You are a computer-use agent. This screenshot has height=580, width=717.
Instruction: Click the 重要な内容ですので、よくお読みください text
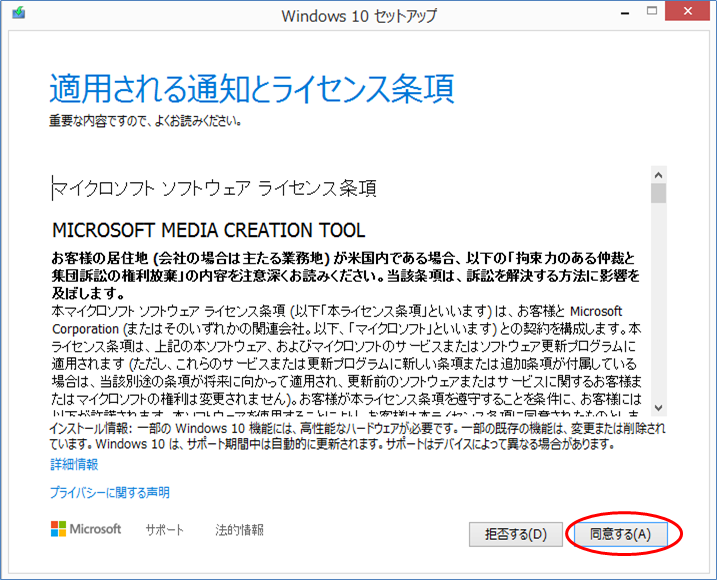pos(145,121)
